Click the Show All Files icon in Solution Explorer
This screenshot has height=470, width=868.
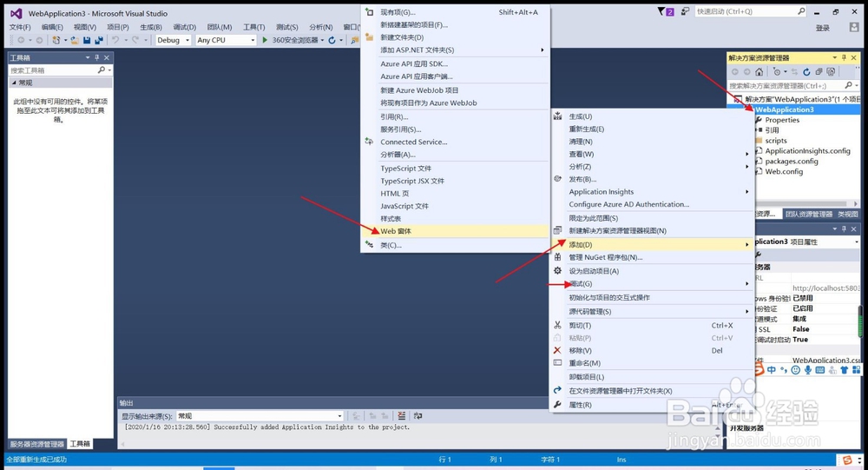(x=831, y=71)
